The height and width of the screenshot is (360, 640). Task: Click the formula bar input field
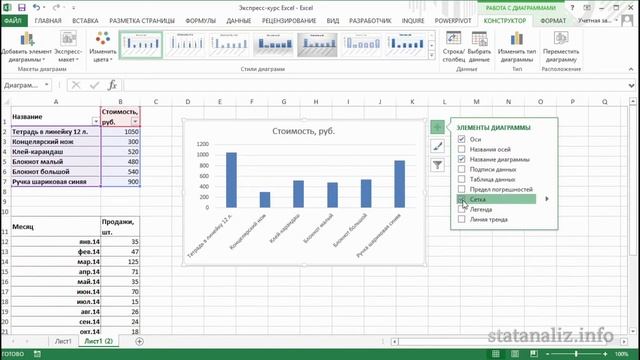coord(375,85)
